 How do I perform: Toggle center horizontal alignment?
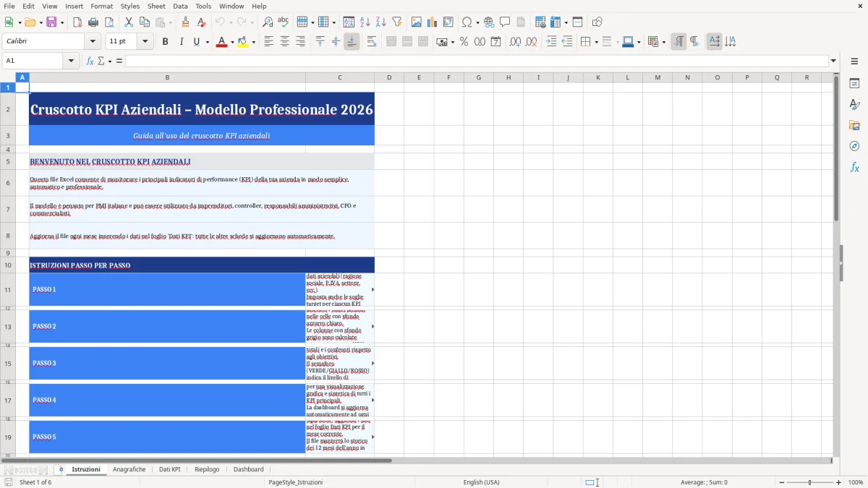(x=284, y=42)
